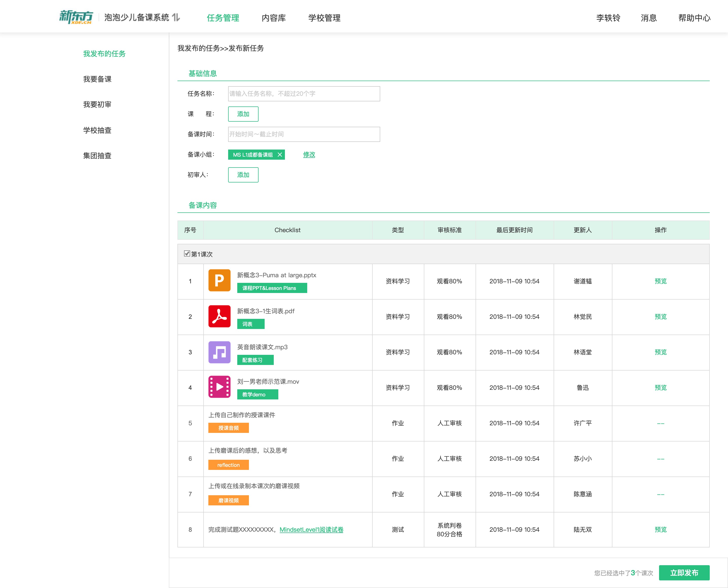The width and height of the screenshot is (728, 588).
Task: Click the orange 授课音频 tag
Action: coord(228,428)
